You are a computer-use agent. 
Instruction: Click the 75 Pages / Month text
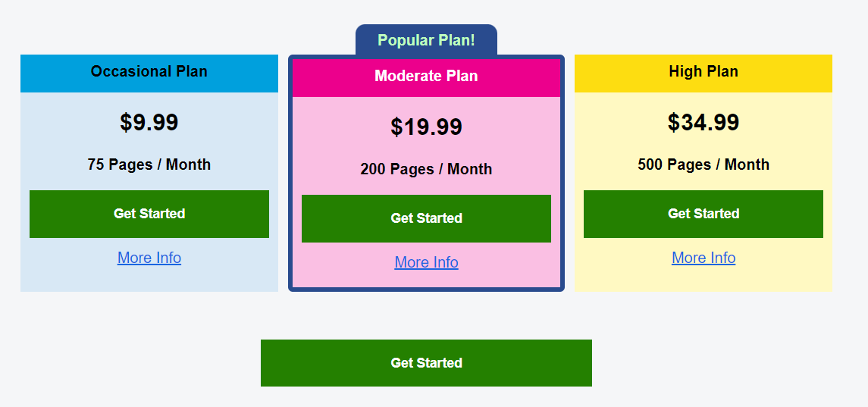point(149,164)
